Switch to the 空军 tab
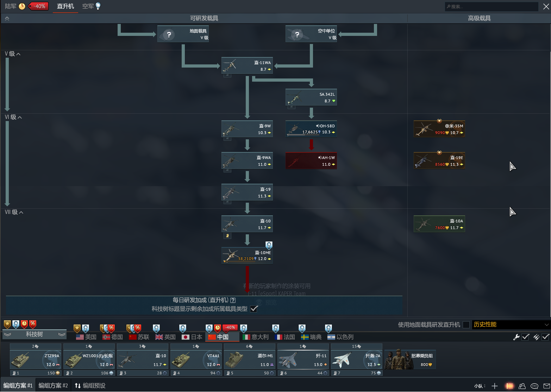This screenshot has width=551, height=392. tap(88, 6)
